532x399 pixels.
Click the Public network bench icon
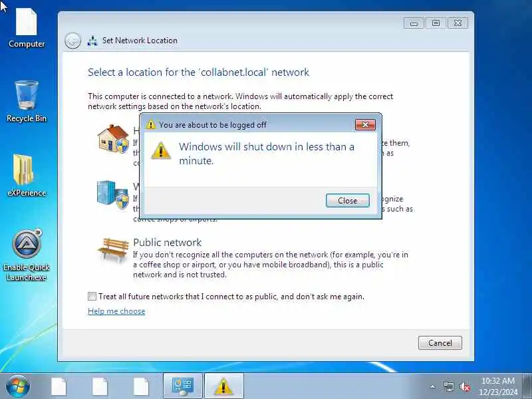113,250
